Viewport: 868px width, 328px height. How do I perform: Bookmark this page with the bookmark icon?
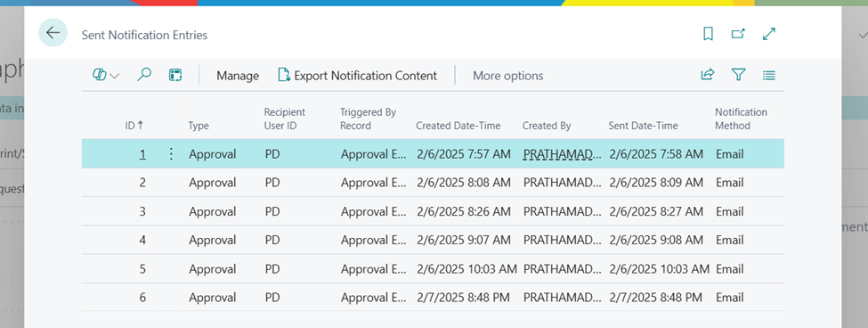(708, 35)
